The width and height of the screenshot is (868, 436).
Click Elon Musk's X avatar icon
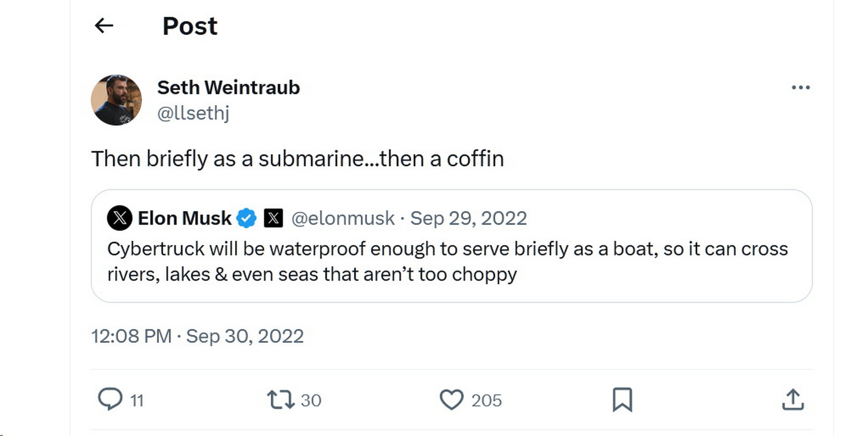pyautogui.click(x=120, y=218)
